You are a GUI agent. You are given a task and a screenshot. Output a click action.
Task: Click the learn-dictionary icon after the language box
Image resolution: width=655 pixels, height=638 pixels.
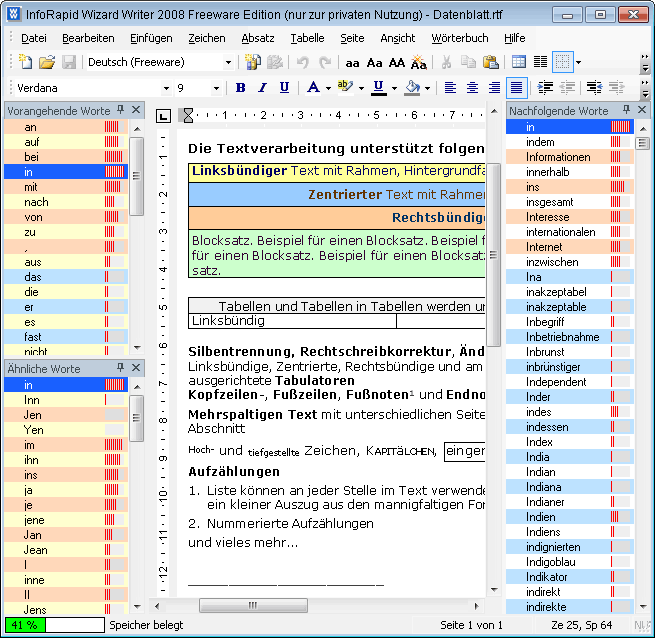click(x=253, y=63)
